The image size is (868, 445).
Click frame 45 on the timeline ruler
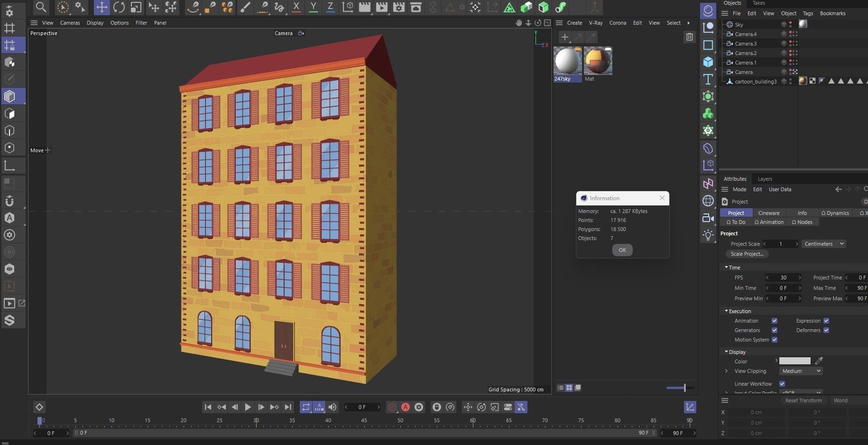point(364,421)
